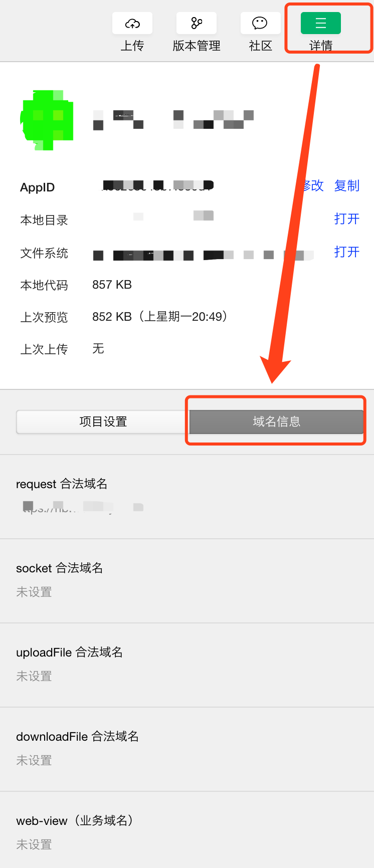Click the green project avatar image
The width and height of the screenshot is (374, 868).
tap(47, 120)
